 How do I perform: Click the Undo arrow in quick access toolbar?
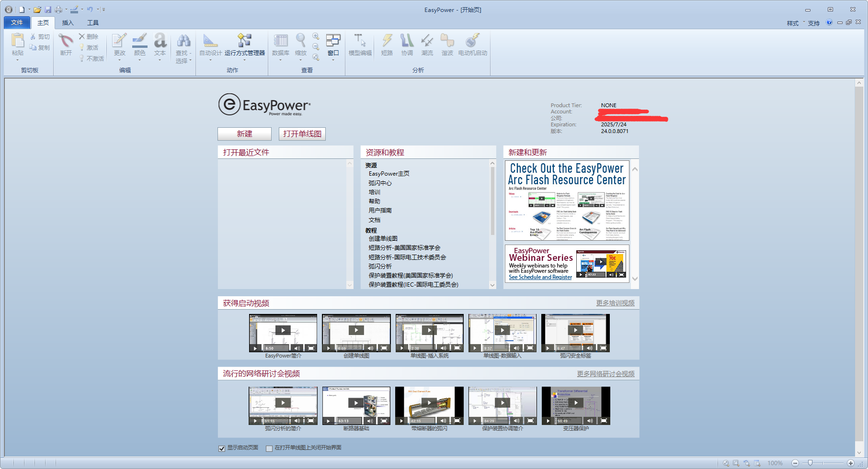tap(90, 10)
